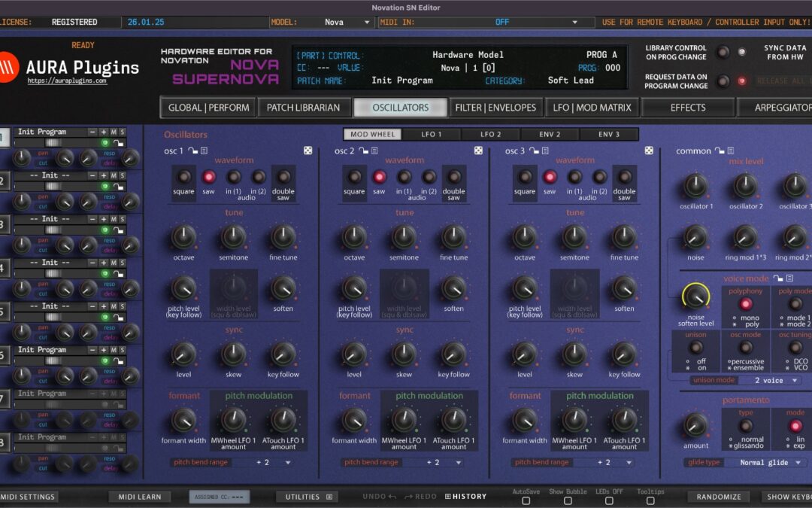Click the lock icon on osc 1 panel
Image resolution: width=812 pixels, height=508 pixels.
click(193, 151)
